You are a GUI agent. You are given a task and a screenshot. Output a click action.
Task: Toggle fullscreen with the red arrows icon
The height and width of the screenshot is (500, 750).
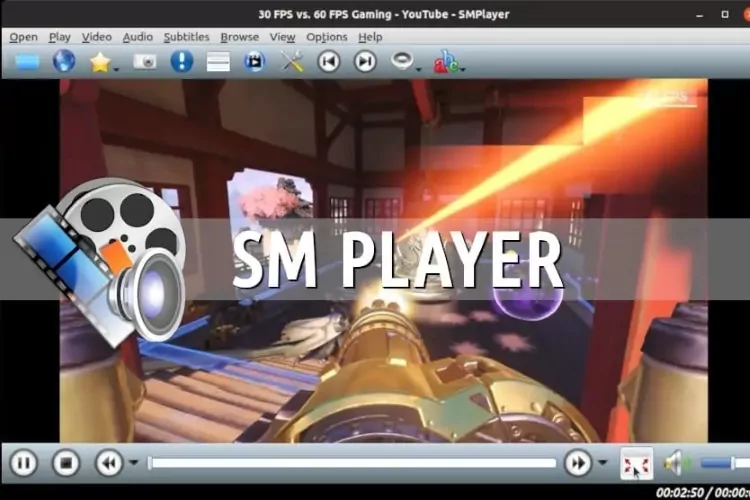coord(637,464)
